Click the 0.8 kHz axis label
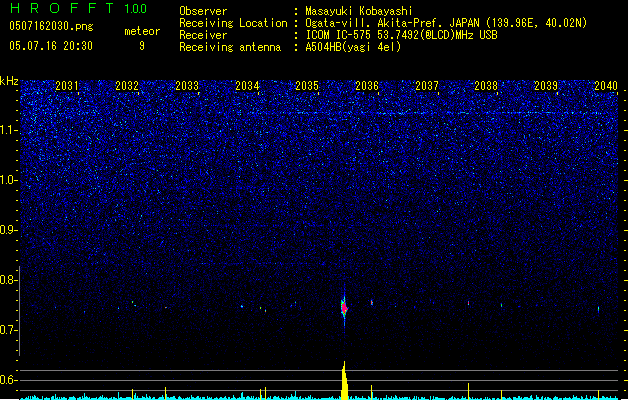 click(9, 280)
